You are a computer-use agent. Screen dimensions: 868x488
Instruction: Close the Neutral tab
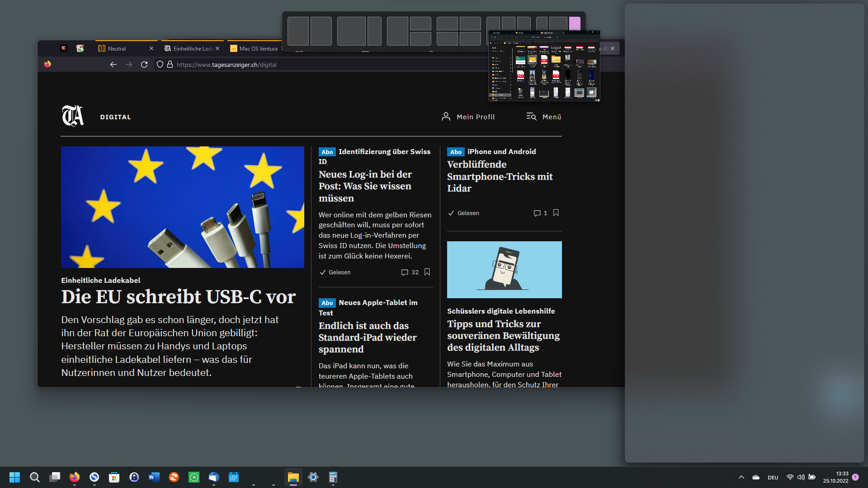pos(151,48)
